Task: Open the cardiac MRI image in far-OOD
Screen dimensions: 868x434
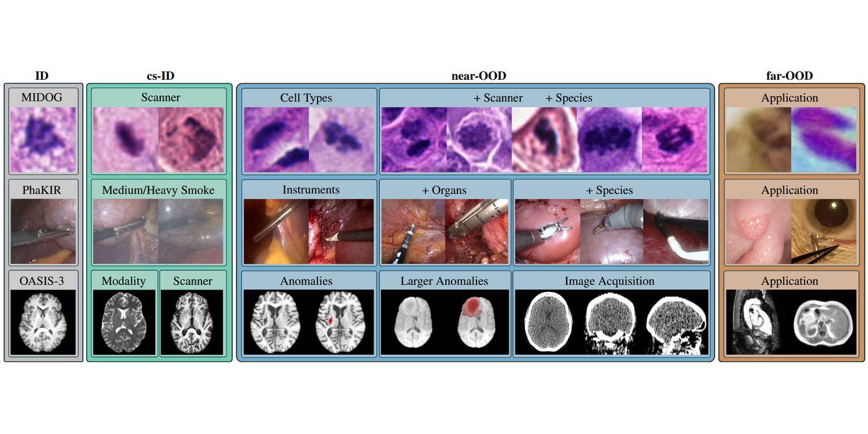Action: (x=758, y=322)
